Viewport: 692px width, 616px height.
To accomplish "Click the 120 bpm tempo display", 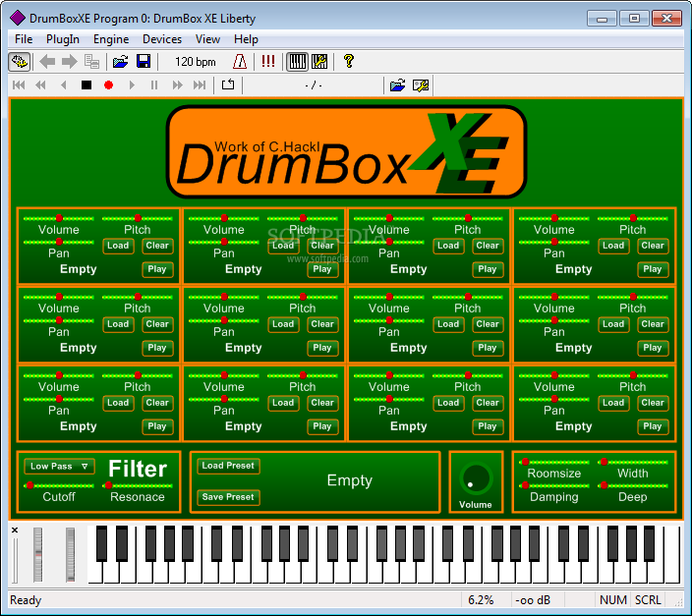I will pos(196,61).
